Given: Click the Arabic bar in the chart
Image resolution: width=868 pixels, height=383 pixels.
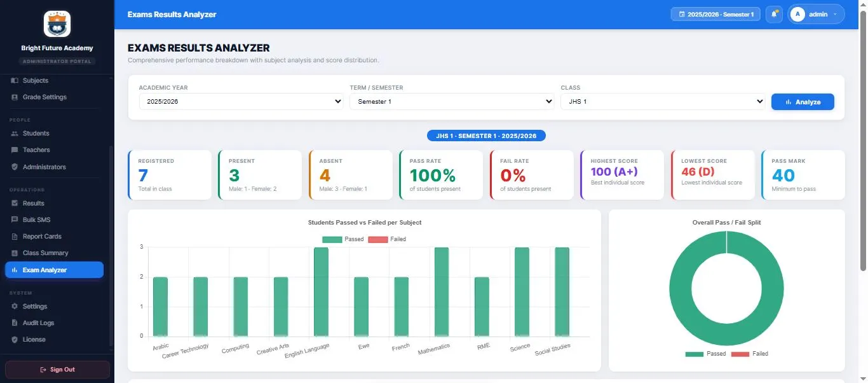Looking at the screenshot, I should coord(160,307).
